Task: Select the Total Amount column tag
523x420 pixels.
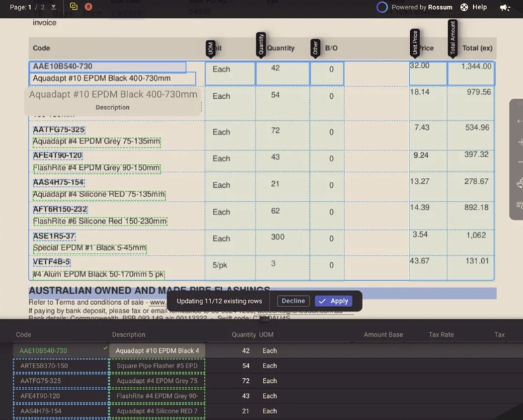Action: 453,38
